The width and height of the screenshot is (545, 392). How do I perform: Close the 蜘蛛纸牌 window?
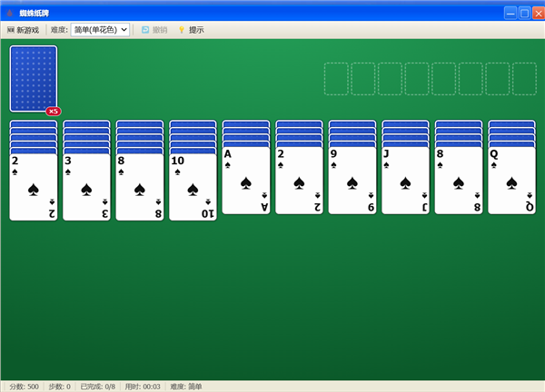[539, 14]
